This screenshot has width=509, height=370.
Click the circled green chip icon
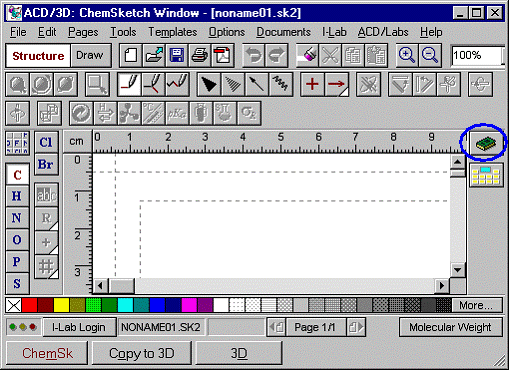coord(485,144)
